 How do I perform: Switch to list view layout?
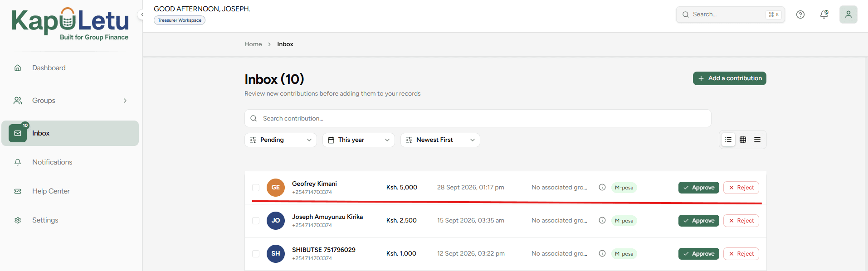click(x=728, y=140)
